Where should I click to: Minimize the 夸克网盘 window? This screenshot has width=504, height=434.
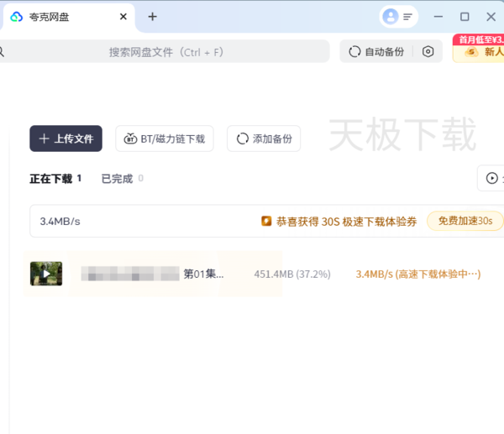[x=438, y=17]
